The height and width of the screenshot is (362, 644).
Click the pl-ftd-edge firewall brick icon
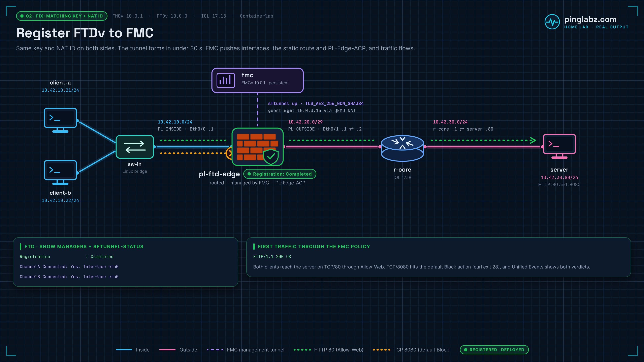click(258, 147)
